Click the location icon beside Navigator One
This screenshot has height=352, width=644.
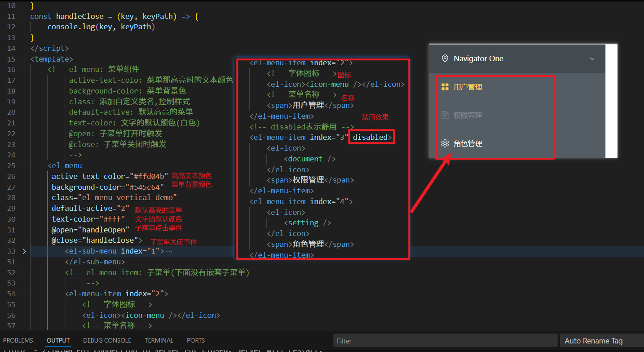click(x=445, y=58)
